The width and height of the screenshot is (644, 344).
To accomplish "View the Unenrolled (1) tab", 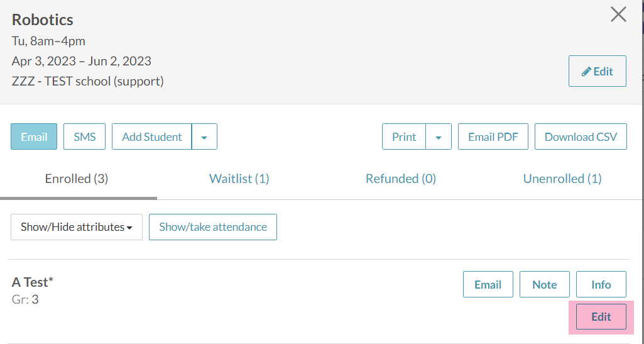I will [562, 179].
